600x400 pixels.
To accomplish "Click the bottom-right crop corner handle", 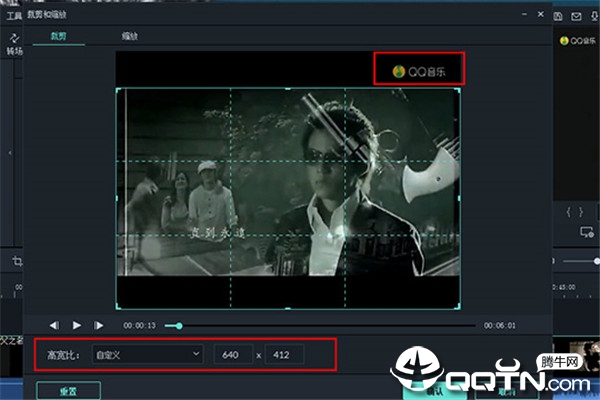I will [458, 307].
